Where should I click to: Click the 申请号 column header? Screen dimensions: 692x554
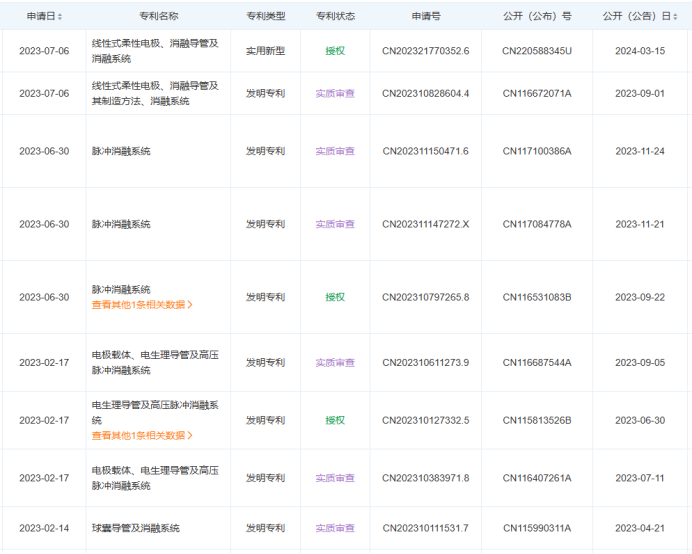click(x=425, y=17)
